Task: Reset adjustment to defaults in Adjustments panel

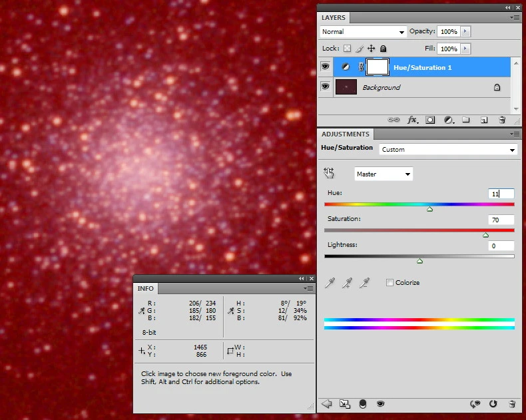Action: pos(493,403)
